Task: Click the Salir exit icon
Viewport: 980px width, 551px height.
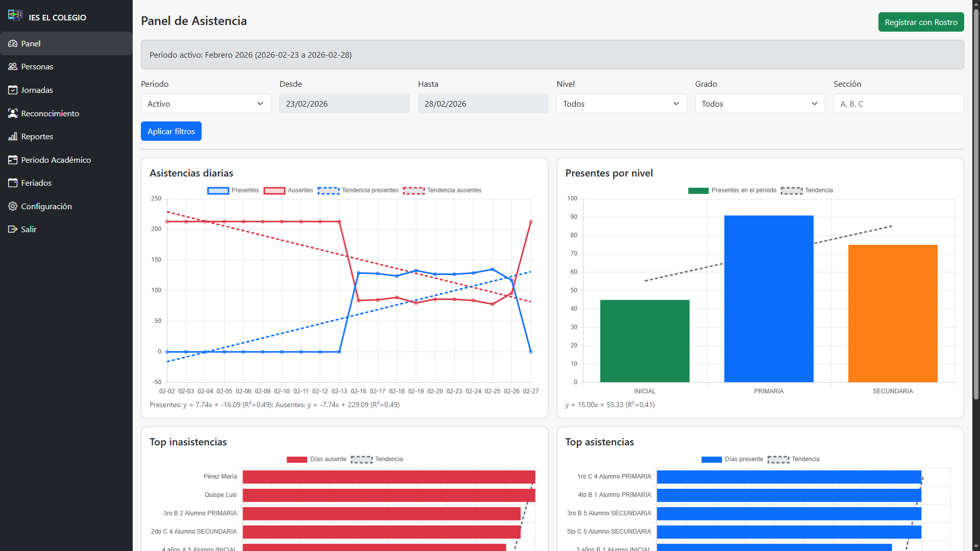Action: click(13, 230)
